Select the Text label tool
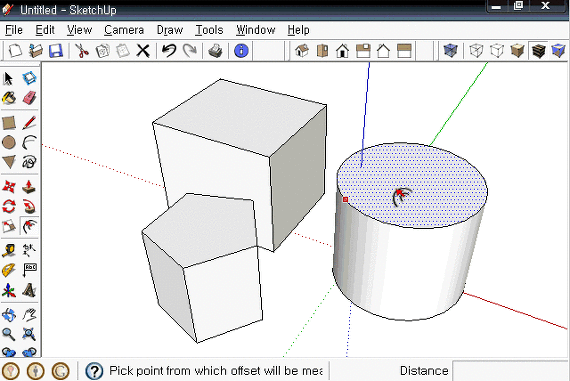This screenshot has width=570, height=381. point(29,270)
